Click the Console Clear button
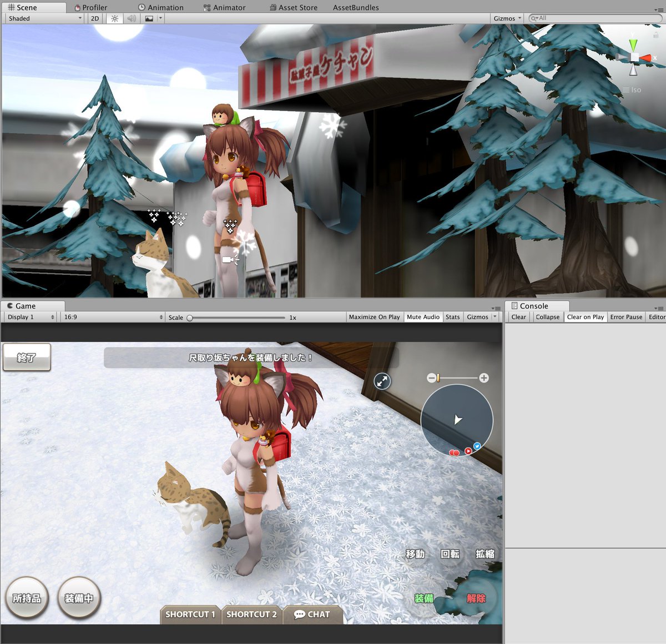Viewport: 666px width, 644px height. [x=519, y=317]
